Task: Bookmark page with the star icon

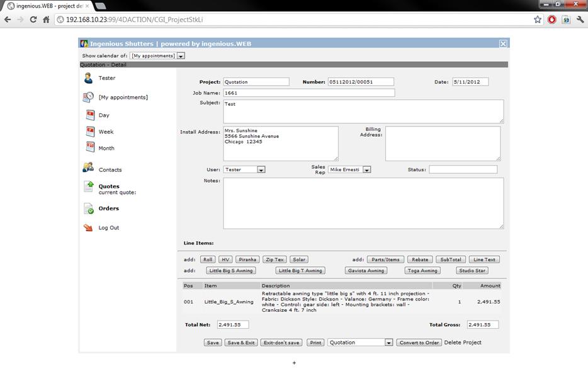Action: tap(538, 20)
